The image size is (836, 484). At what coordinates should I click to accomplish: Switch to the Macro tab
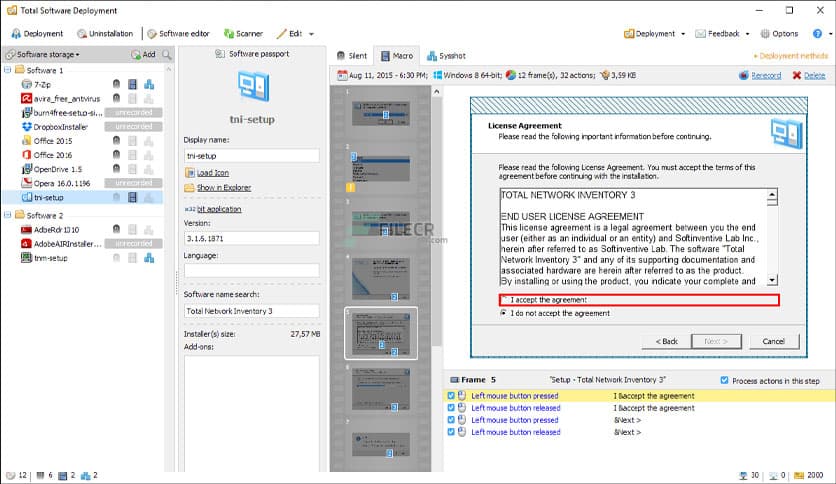pos(397,55)
